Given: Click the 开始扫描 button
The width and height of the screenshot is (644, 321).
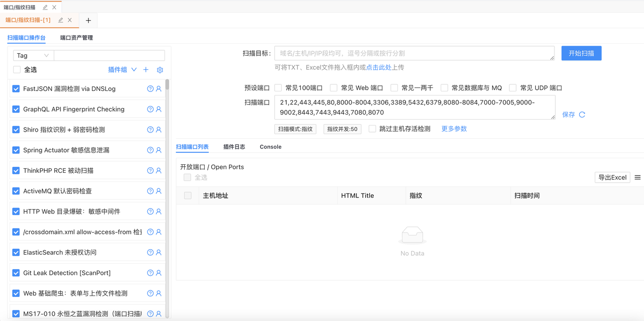Looking at the screenshot, I should pyautogui.click(x=581, y=53).
